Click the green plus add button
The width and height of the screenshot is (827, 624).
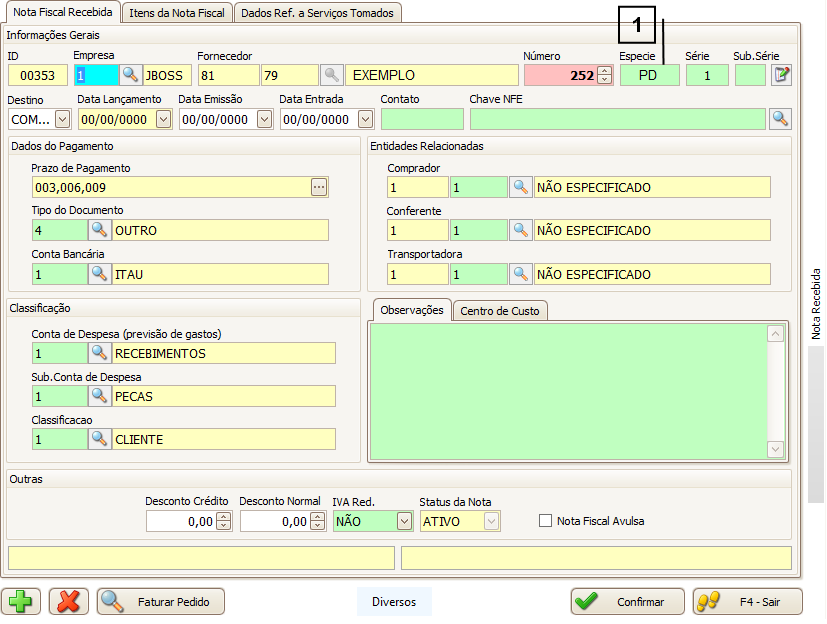(x=21, y=601)
